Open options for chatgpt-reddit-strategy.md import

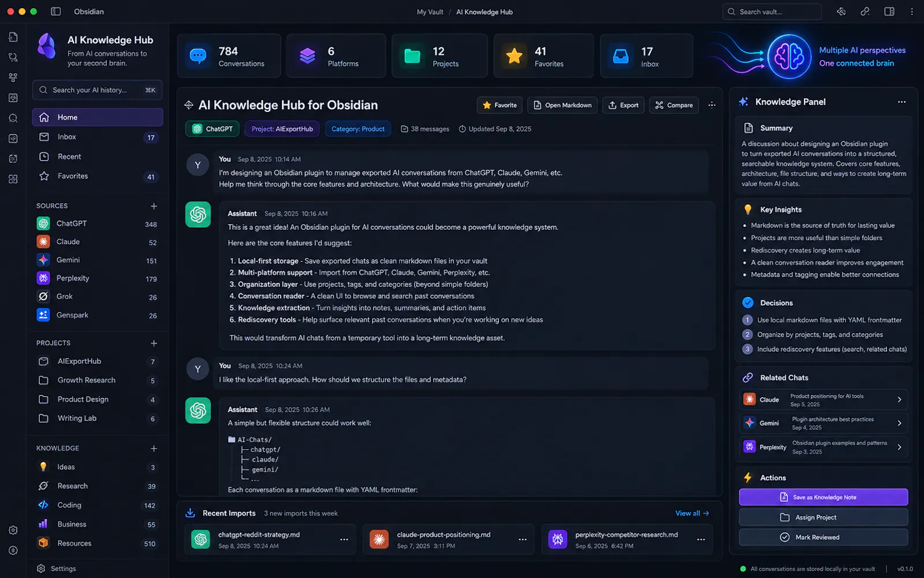[x=344, y=539]
